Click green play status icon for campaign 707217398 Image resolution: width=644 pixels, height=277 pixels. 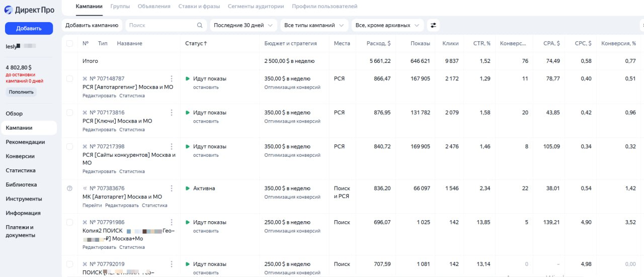[x=188, y=146]
